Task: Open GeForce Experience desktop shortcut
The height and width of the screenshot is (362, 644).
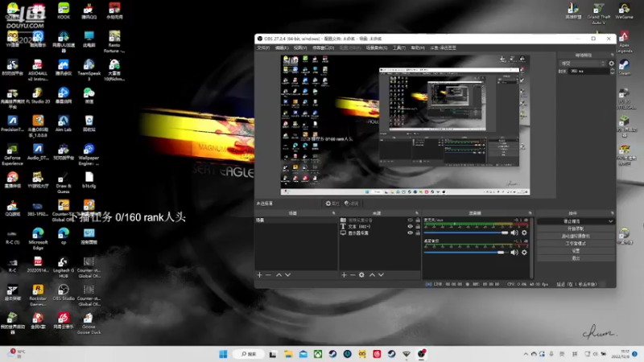Action: (x=12, y=154)
